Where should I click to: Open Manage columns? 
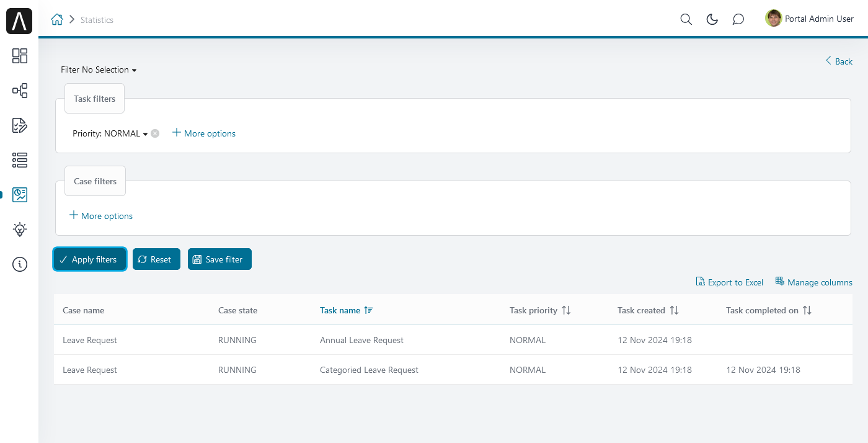pyautogui.click(x=813, y=282)
